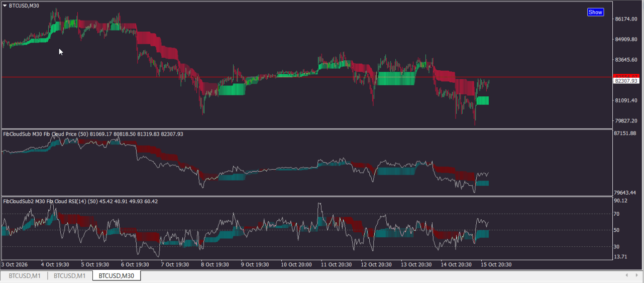Click the 81091.40 price axis label

pos(626,100)
